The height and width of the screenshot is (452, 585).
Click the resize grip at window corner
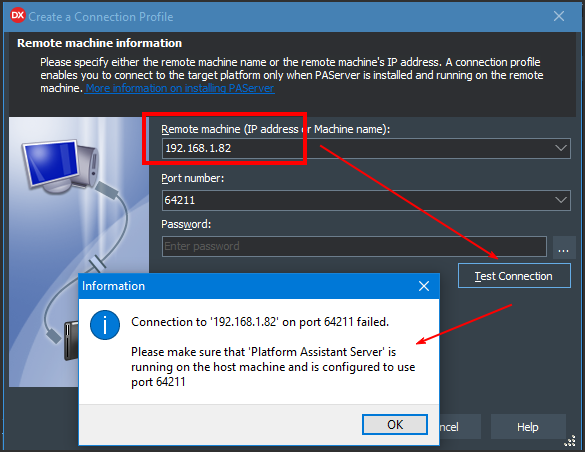pos(570,441)
